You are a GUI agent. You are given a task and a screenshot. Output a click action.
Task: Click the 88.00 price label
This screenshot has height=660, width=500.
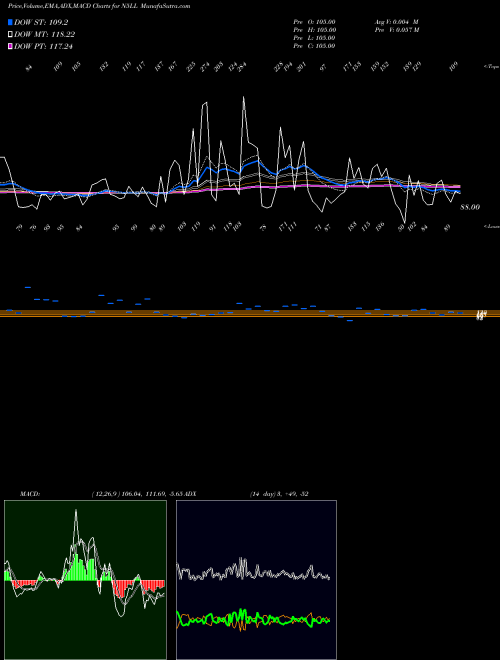point(470,207)
